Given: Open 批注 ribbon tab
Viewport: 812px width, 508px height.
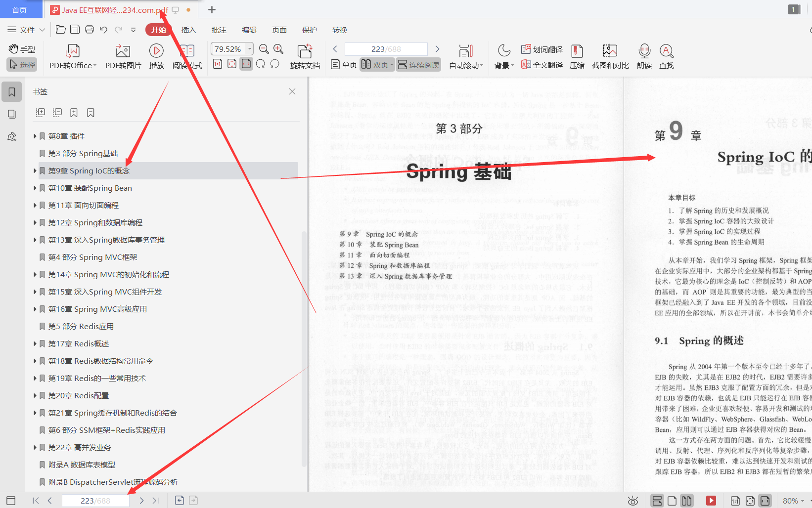Looking at the screenshot, I should pos(219,30).
